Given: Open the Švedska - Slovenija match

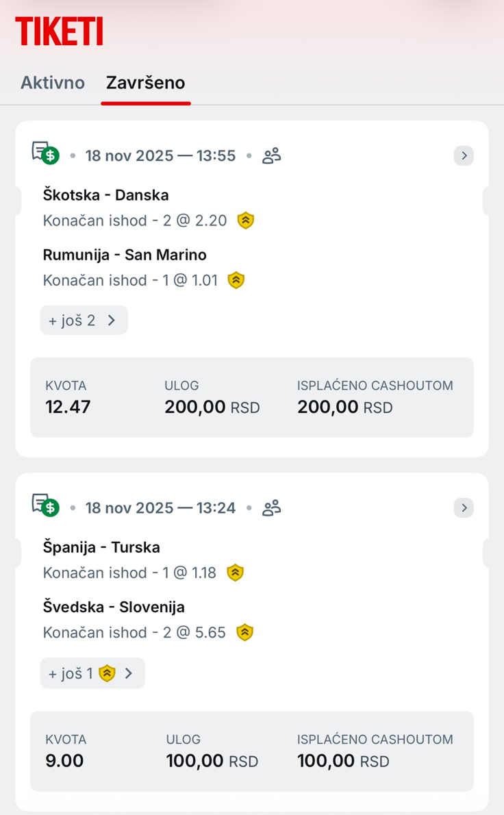Looking at the screenshot, I should 114,607.
